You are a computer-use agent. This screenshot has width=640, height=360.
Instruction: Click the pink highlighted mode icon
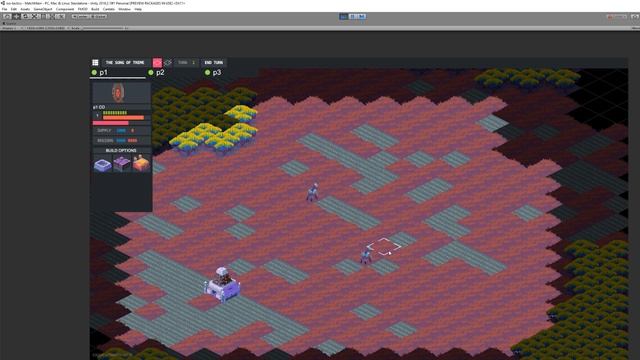click(157, 62)
